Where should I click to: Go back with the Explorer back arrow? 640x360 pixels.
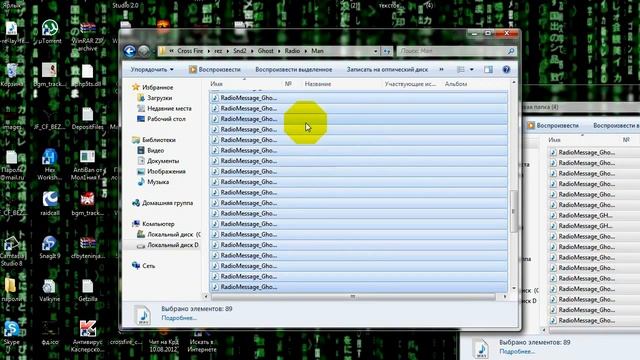[x=129, y=51]
